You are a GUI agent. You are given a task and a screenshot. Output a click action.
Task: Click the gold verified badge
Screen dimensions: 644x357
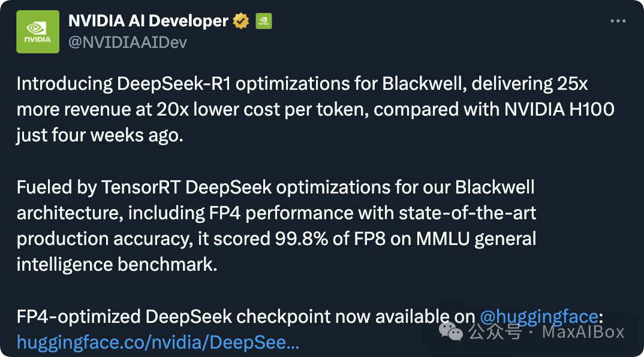pos(240,21)
